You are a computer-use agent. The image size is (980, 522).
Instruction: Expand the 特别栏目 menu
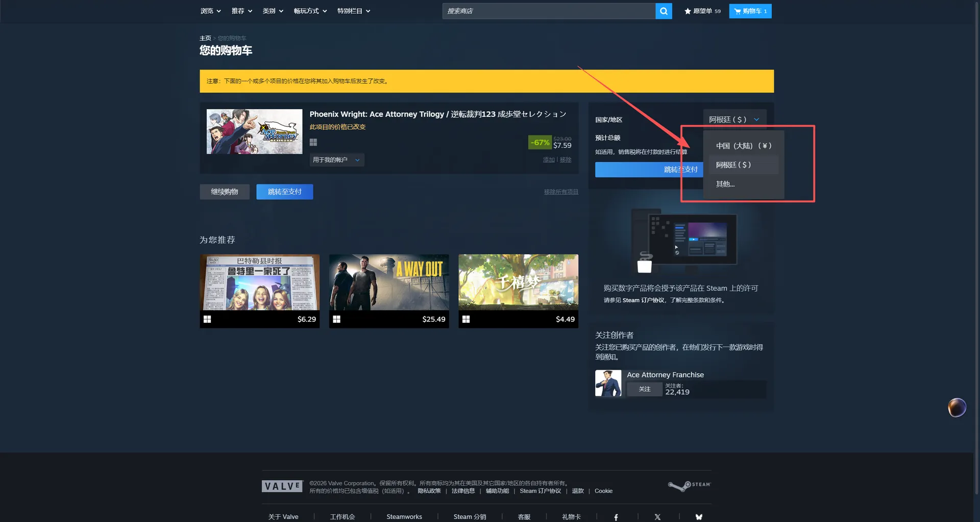354,11
